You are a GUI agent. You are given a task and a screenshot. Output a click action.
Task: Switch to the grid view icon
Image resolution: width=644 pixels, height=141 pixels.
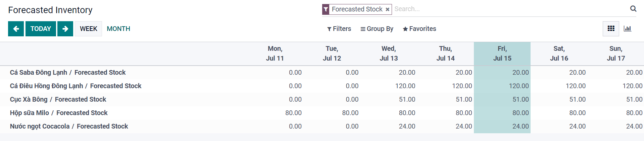(x=611, y=29)
